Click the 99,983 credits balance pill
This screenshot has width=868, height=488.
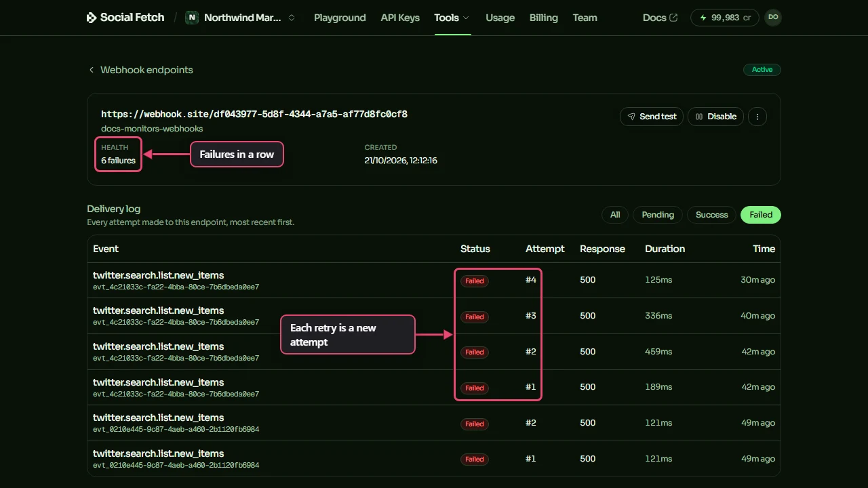point(725,18)
